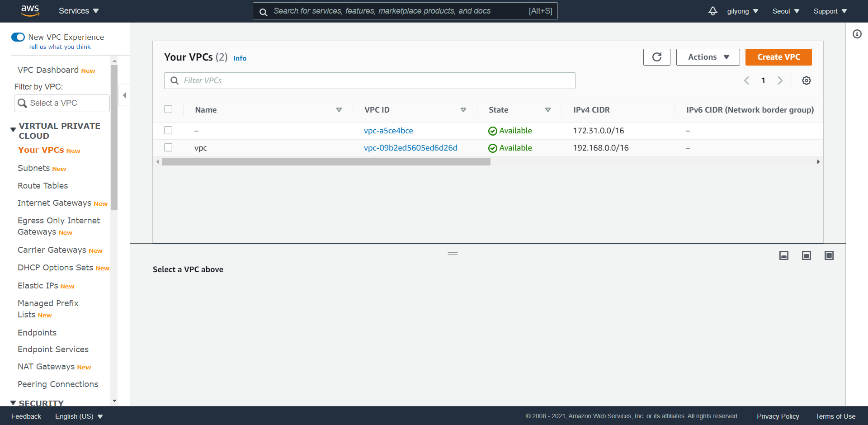Open Route Tables
The width and height of the screenshot is (868, 425).
click(42, 186)
